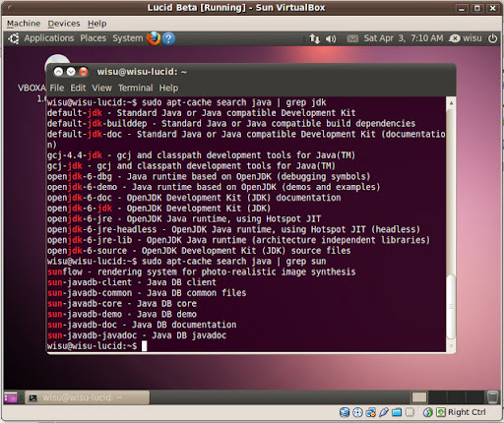Open the VirtualBox Machine menu
Image resolution: width=504 pixels, height=423 pixels.
click(x=24, y=24)
